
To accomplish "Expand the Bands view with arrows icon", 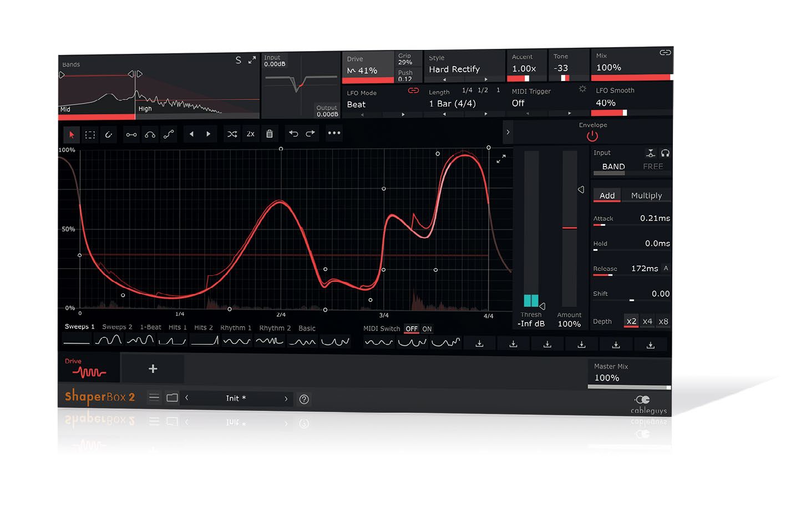I will 252,59.
